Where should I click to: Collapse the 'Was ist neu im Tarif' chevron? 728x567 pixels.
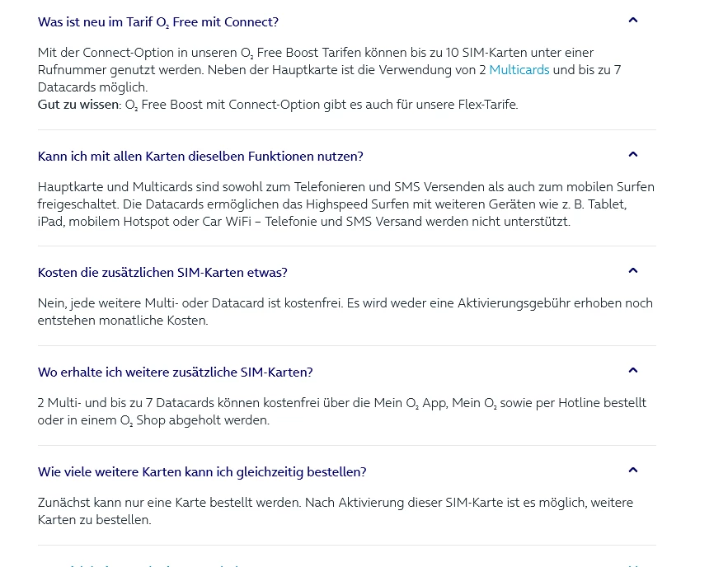pos(632,21)
